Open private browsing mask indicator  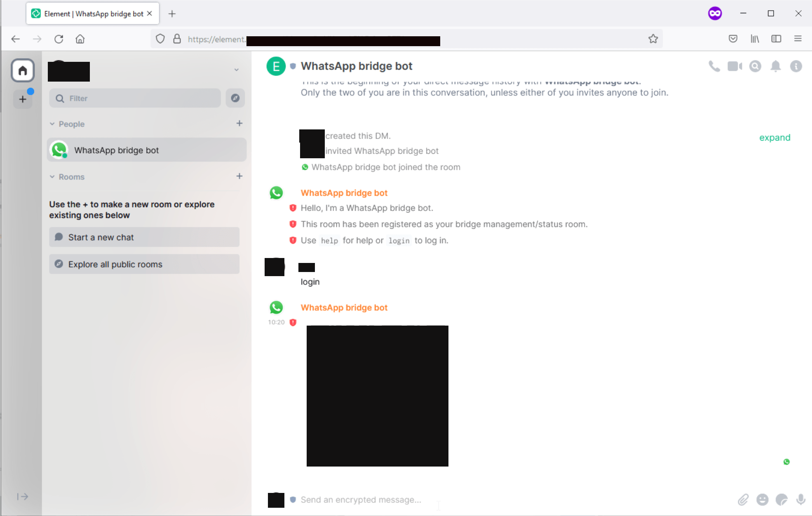pos(715,14)
